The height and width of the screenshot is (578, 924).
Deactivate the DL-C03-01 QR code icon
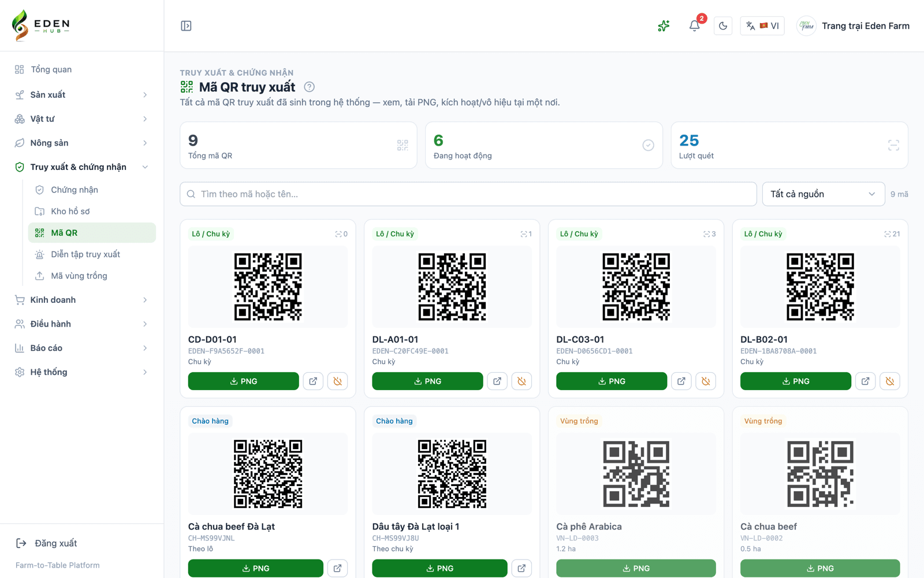click(706, 381)
